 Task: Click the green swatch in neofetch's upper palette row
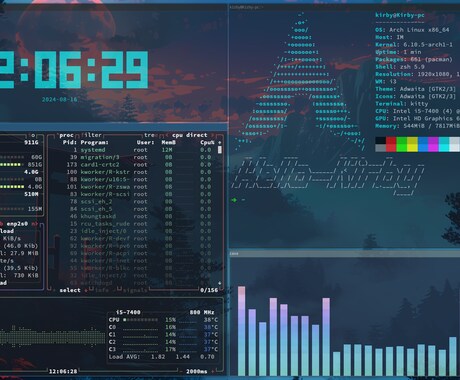pyautogui.click(x=402, y=140)
